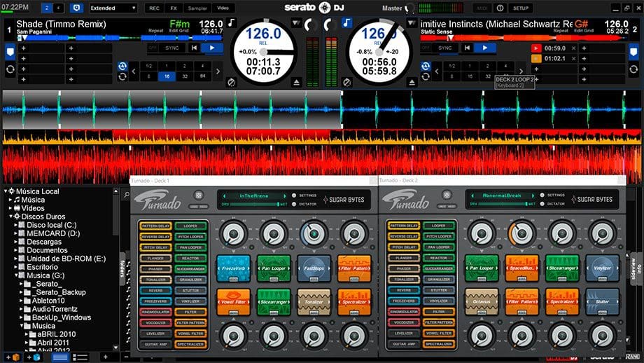Image resolution: width=644 pixels, height=363 pixels.
Task: Switch to 4-deck layout
Action: tap(58, 8)
